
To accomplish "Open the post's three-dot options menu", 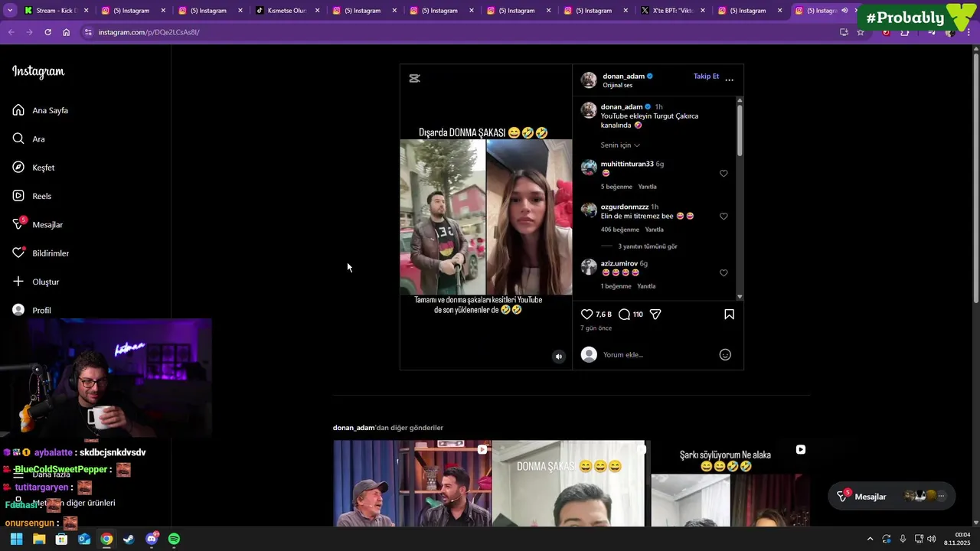I will 729,80.
